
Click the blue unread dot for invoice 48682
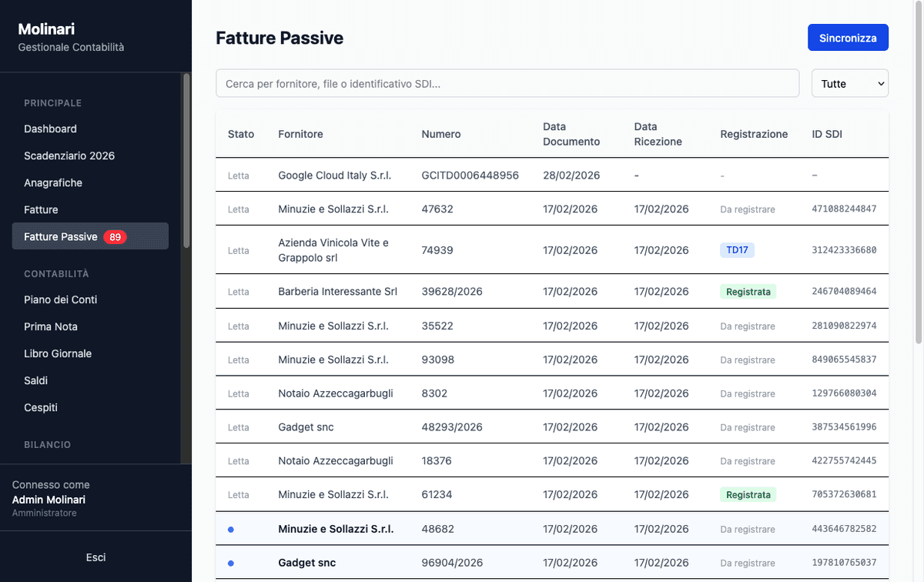point(231,530)
